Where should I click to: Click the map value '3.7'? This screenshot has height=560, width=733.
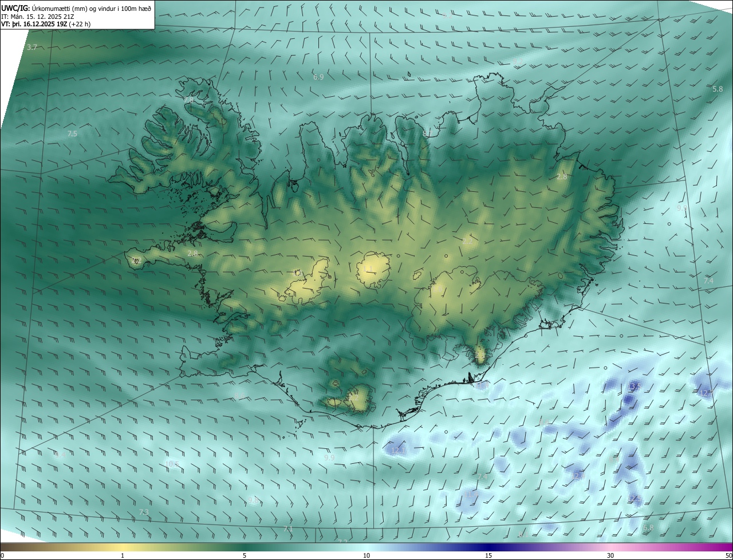32,47
